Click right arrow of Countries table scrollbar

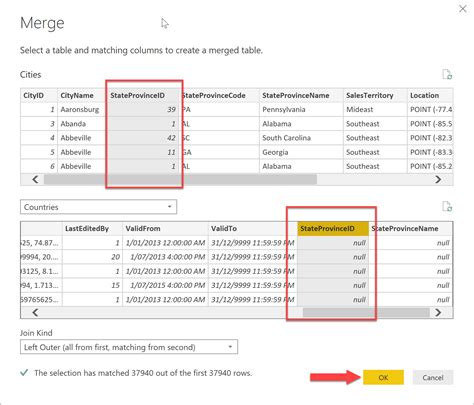pos(438,312)
